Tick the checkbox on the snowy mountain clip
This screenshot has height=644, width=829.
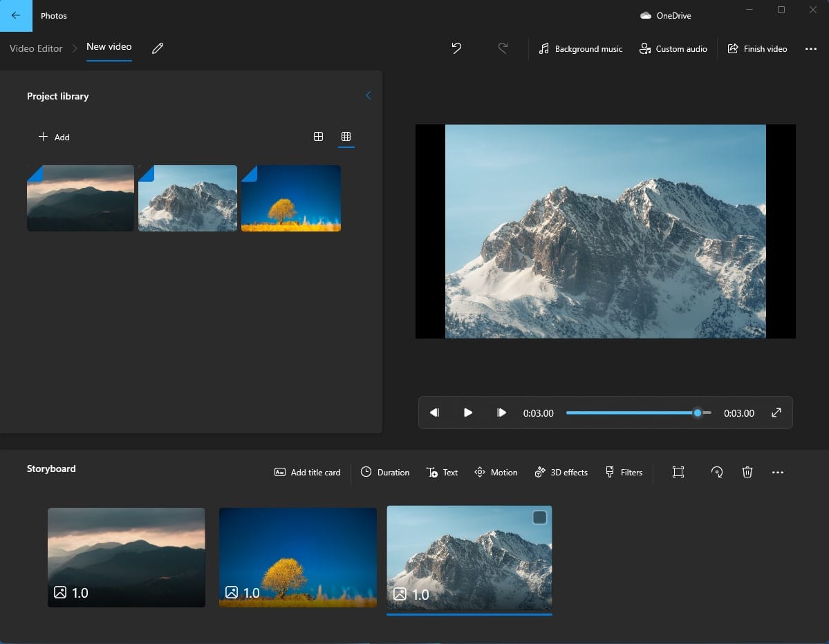[539, 518]
